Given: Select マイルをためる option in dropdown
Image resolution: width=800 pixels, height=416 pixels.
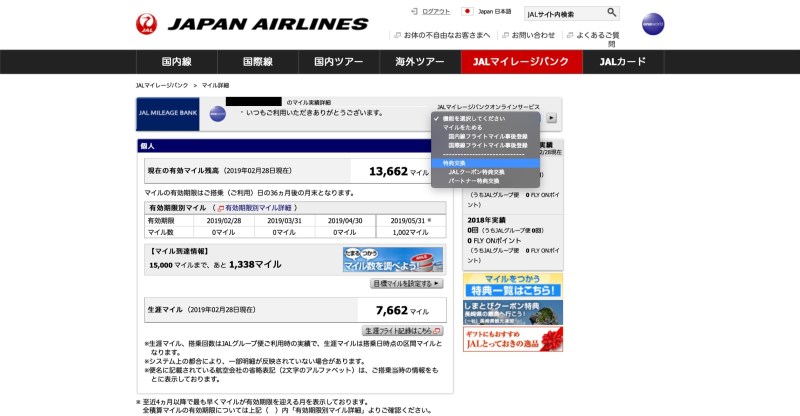Looking at the screenshot, I should (485, 128).
